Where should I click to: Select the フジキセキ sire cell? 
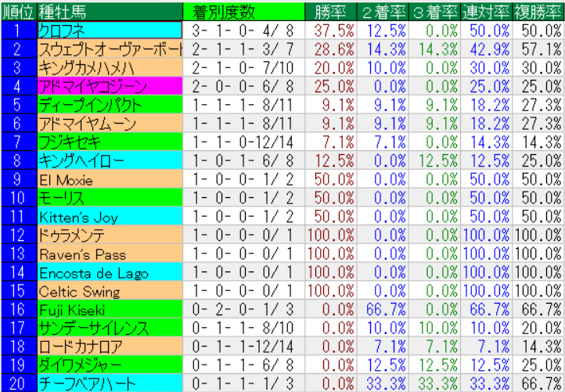click(110, 142)
